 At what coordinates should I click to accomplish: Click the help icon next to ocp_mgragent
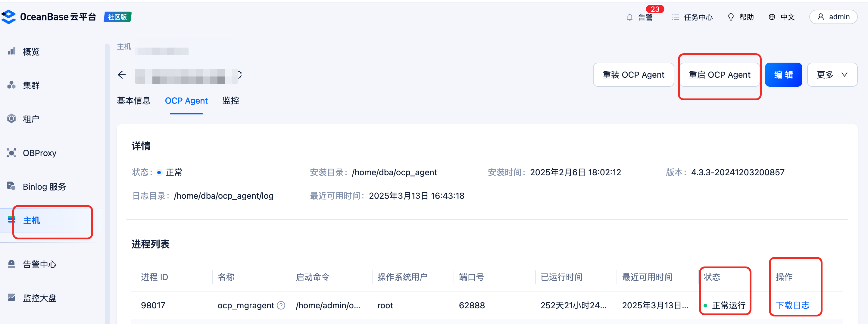pos(281,305)
